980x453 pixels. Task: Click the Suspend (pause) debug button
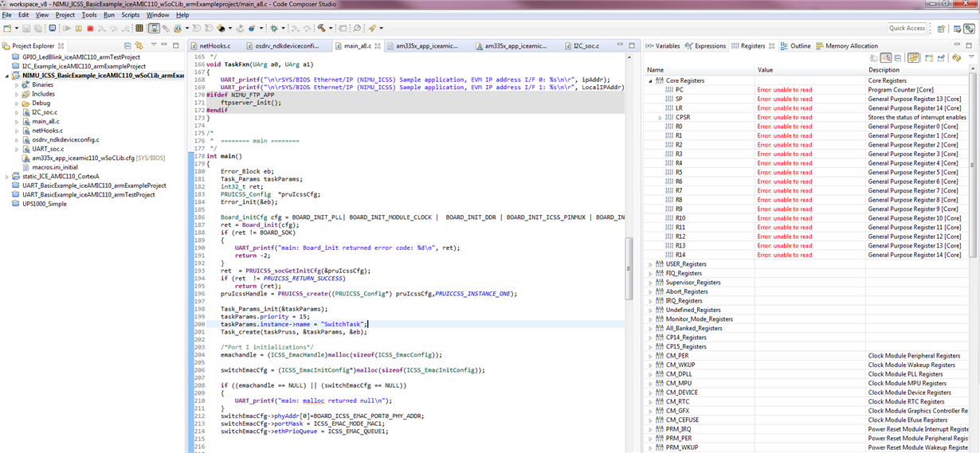coord(79,29)
